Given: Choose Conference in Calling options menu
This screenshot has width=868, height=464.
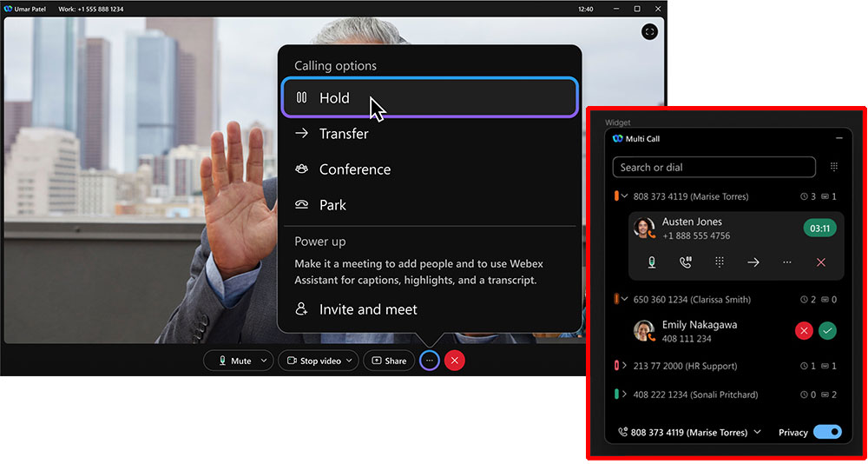Looking at the screenshot, I should click(354, 169).
